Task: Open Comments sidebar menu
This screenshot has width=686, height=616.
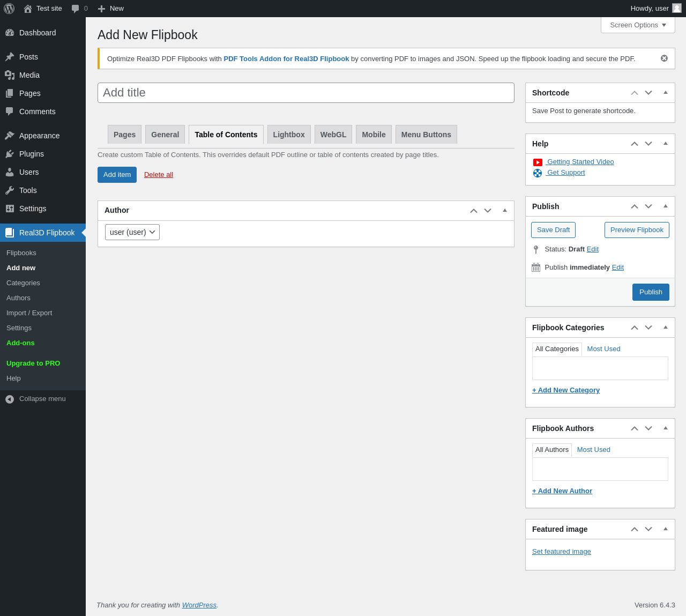Action: 43,112
